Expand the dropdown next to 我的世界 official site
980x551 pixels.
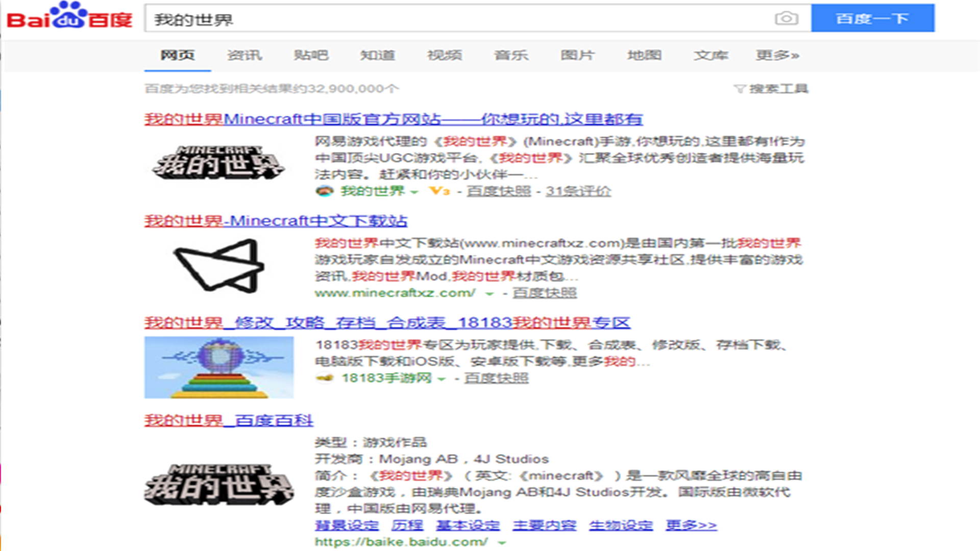(414, 192)
